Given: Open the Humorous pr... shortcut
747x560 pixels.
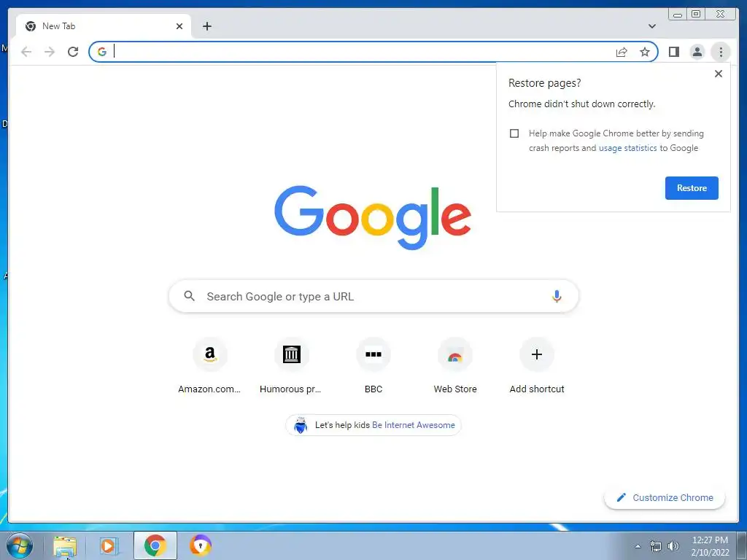Looking at the screenshot, I should pyautogui.click(x=291, y=366).
